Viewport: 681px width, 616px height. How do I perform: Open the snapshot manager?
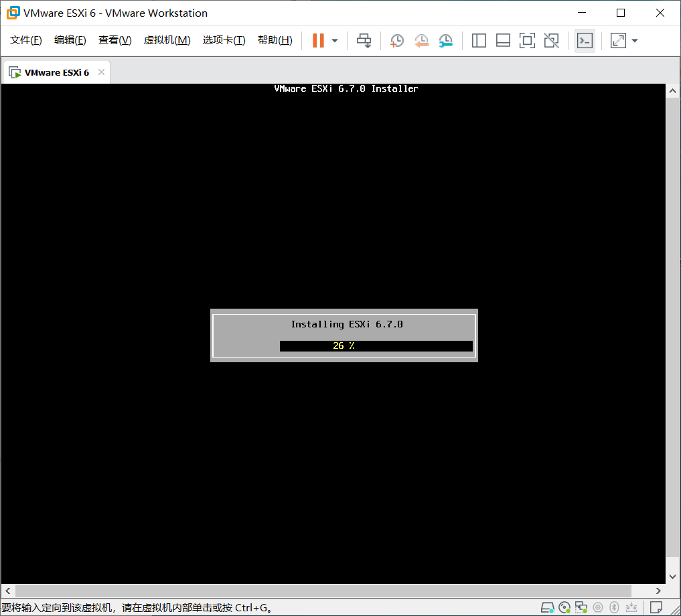(x=445, y=40)
